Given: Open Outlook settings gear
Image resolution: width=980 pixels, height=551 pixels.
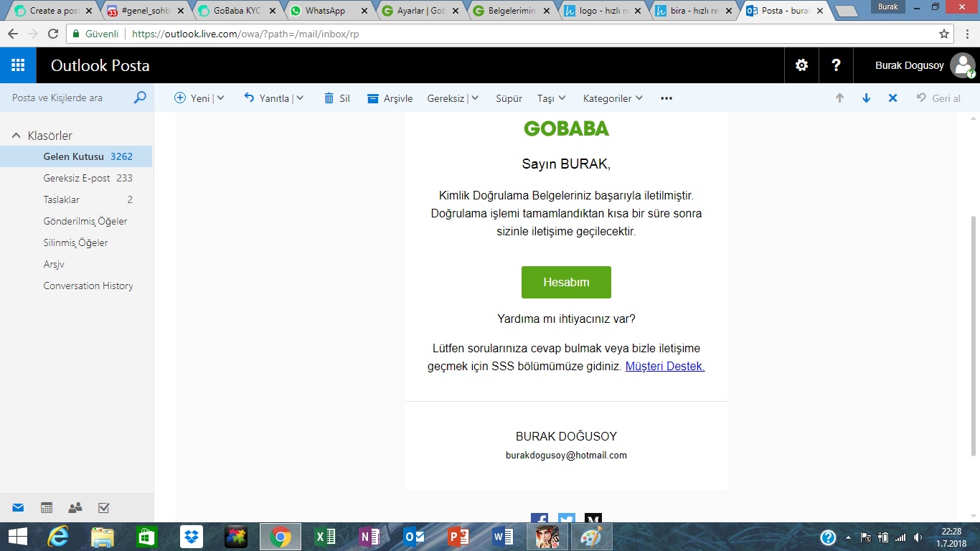Looking at the screenshot, I should pyautogui.click(x=801, y=65).
